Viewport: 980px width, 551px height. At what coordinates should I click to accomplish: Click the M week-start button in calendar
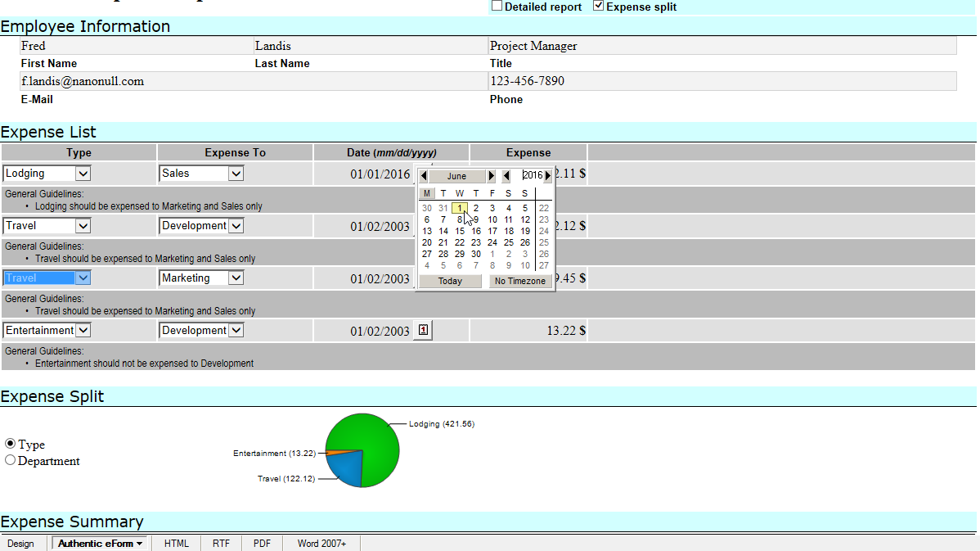tap(427, 193)
